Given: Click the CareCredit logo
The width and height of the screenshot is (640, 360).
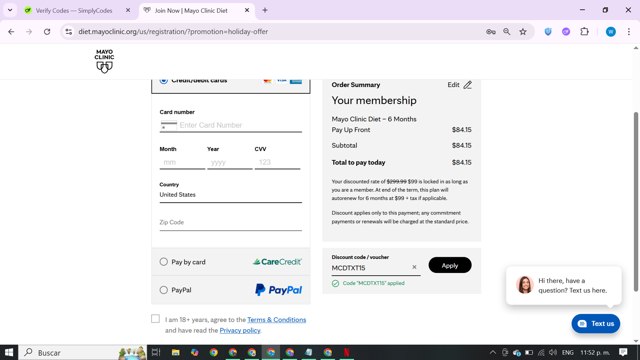Looking at the screenshot, I should tap(277, 262).
